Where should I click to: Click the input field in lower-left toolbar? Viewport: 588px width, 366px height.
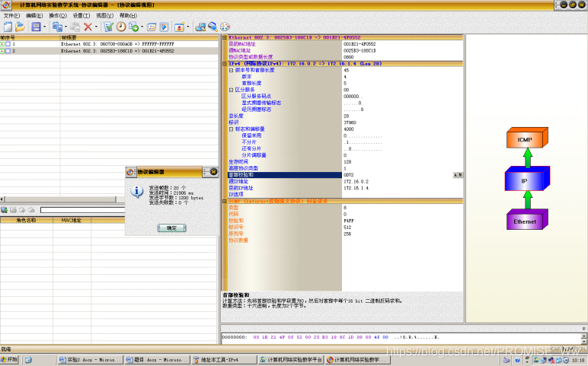tap(82, 210)
